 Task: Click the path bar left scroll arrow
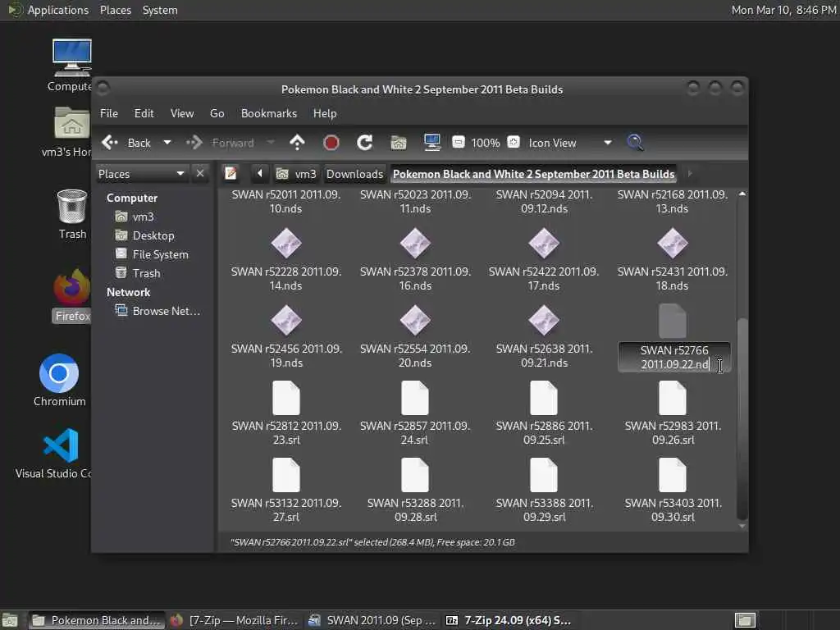click(x=260, y=174)
